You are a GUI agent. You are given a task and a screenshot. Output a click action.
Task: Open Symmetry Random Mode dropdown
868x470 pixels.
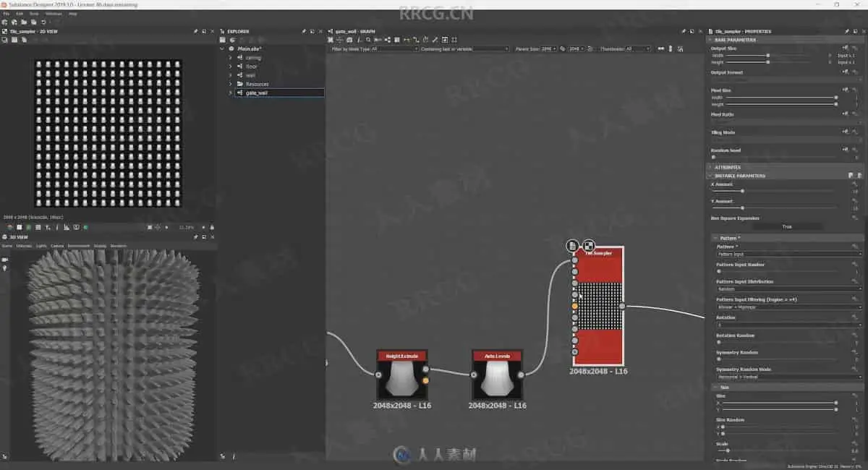pos(789,377)
